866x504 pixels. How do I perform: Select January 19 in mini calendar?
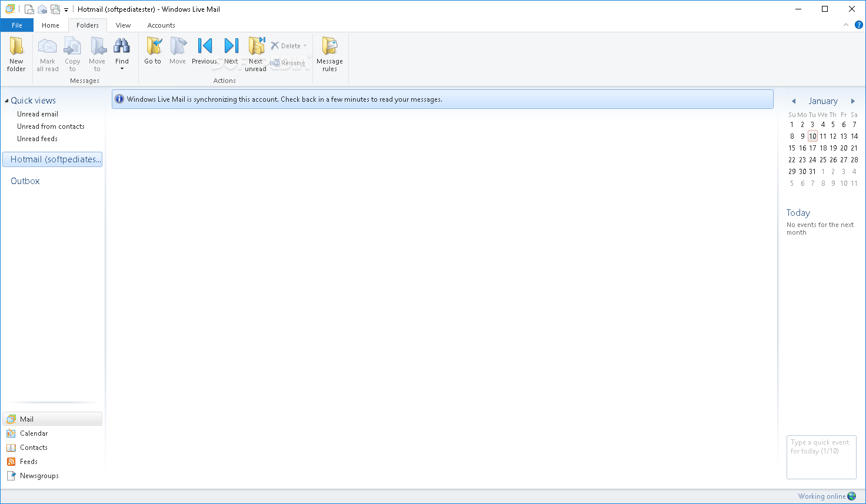[833, 148]
